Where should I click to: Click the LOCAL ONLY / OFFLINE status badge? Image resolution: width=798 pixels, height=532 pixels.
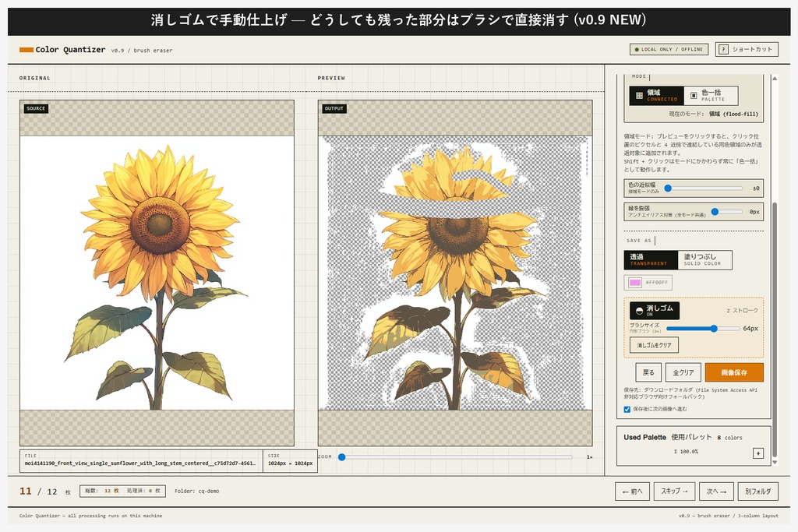[x=668, y=48]
